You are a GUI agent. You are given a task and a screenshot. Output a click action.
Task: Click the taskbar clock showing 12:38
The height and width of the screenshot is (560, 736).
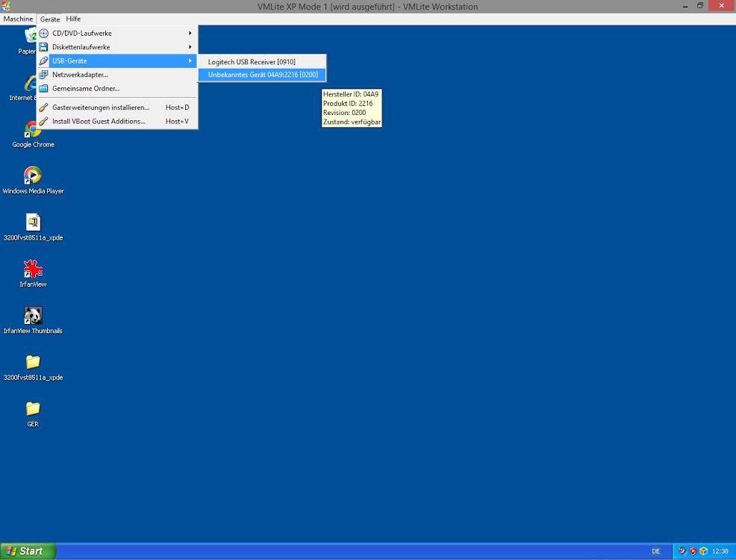coord(720,551)
